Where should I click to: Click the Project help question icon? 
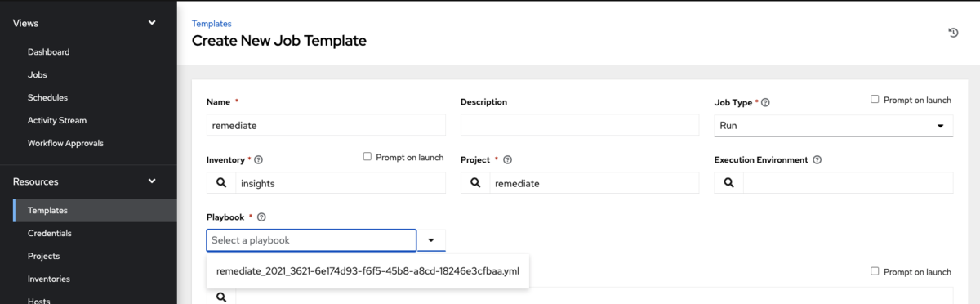(x=507, y=160)
